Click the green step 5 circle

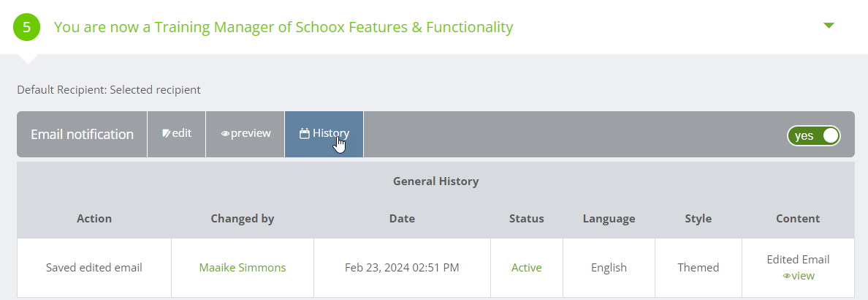[x=27, y=27]
